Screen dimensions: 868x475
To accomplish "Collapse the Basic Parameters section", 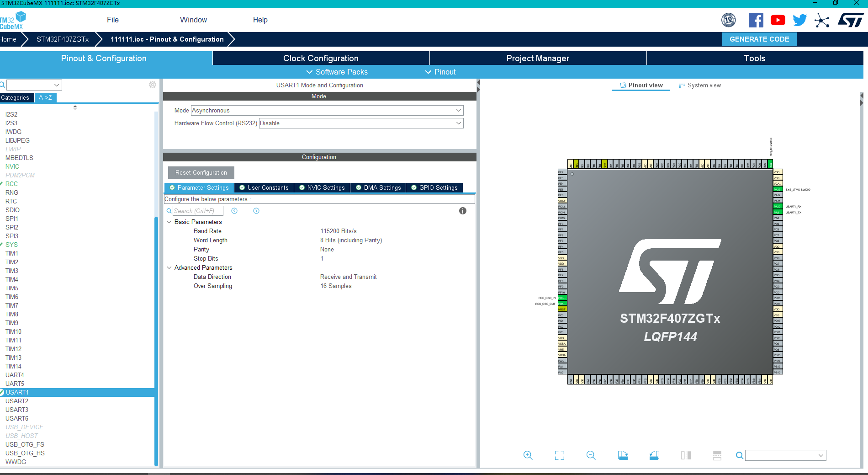I will (169, 222).
